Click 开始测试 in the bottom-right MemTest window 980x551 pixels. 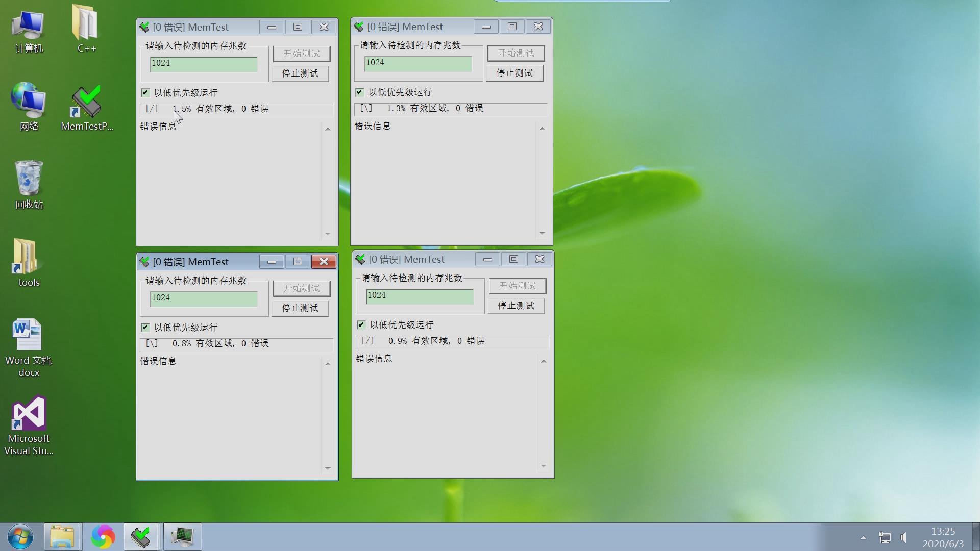[x=517, y=286]
